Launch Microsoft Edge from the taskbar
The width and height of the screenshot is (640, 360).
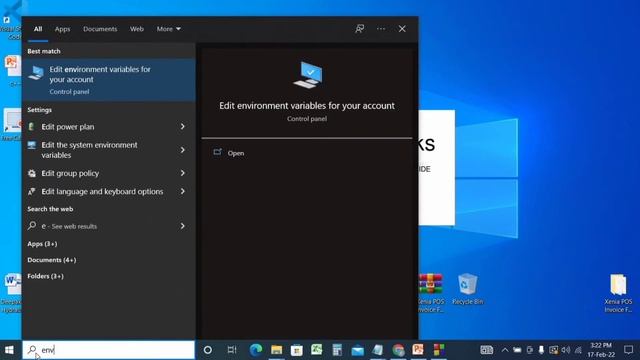pyautogui.click(x=256, y=350)
